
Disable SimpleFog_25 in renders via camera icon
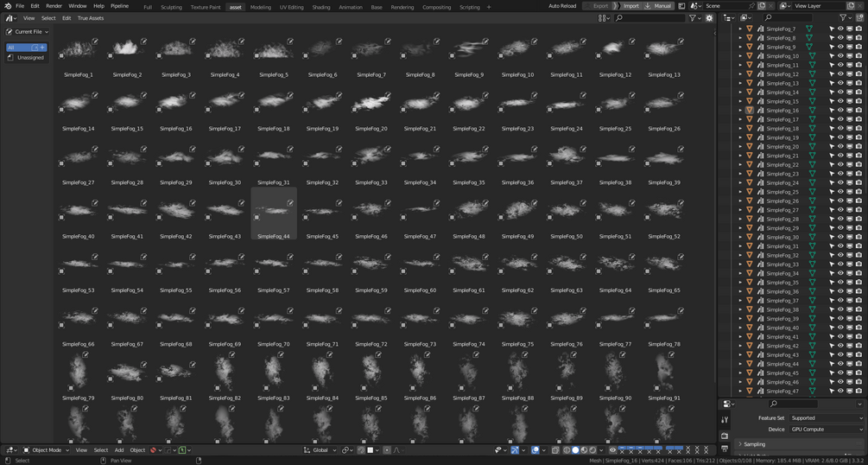[x=858, y=192]
